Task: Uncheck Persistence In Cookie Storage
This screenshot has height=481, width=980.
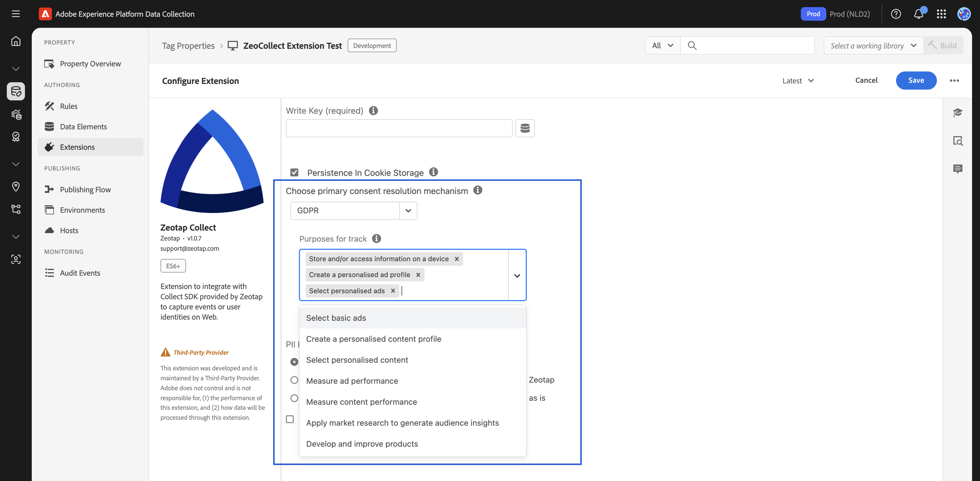Action: click(294, 172)
